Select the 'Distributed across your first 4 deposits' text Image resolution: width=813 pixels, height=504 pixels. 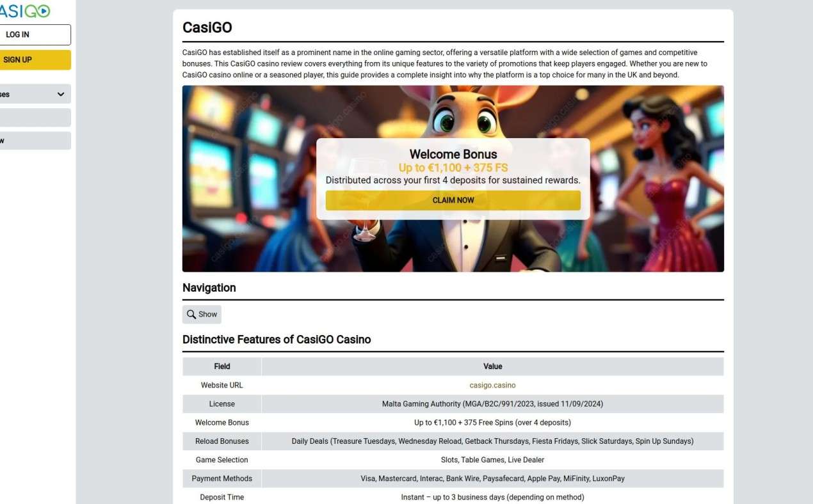point(453,180)
